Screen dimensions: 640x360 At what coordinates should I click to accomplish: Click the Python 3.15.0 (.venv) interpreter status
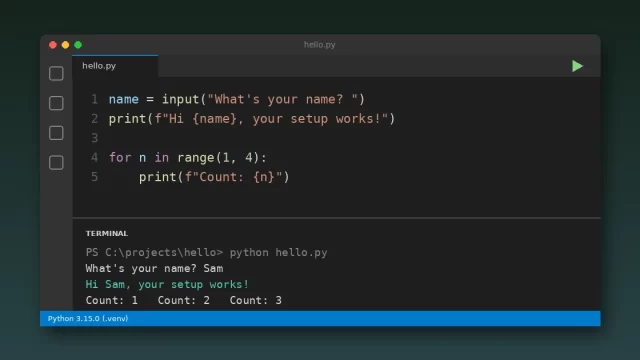(88, 318)
